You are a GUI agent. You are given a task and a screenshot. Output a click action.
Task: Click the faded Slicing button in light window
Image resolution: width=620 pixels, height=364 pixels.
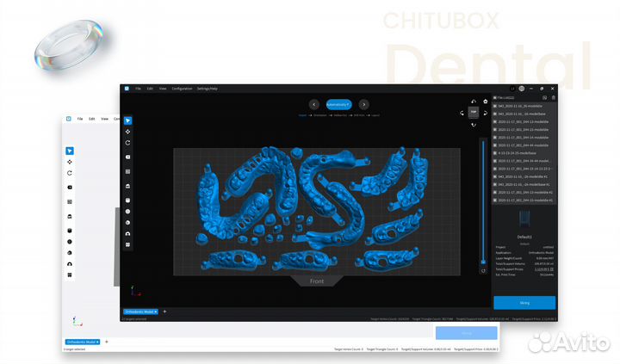(467, 333)
